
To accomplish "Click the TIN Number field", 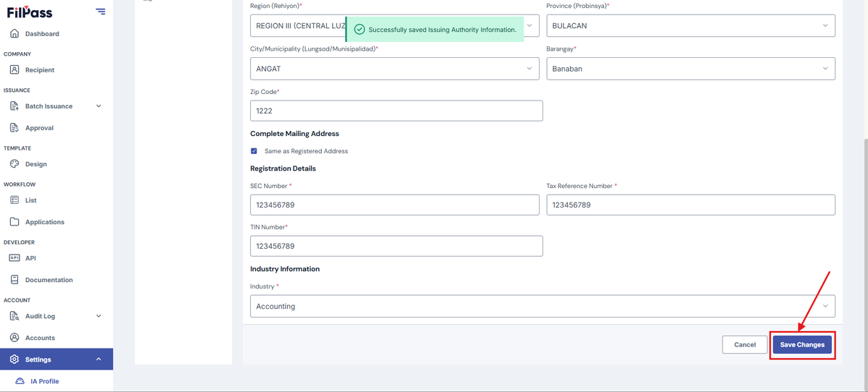I will [x=396, y=246].
